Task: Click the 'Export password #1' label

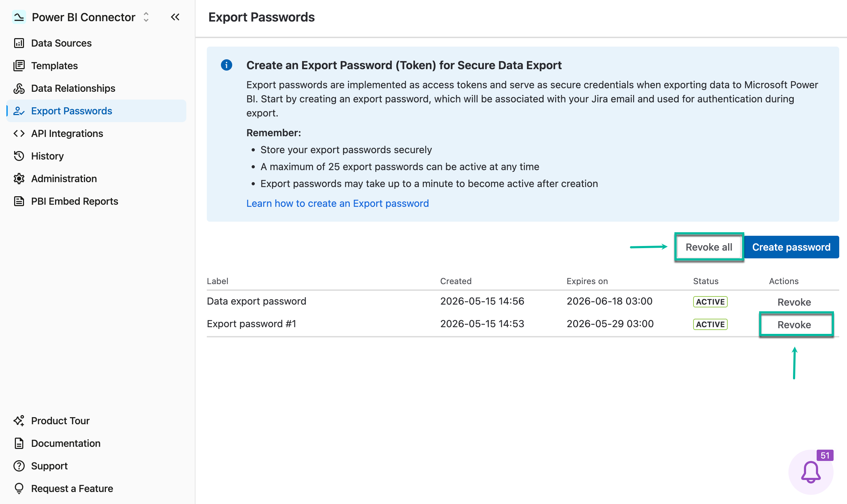Action: coord(251,324)
